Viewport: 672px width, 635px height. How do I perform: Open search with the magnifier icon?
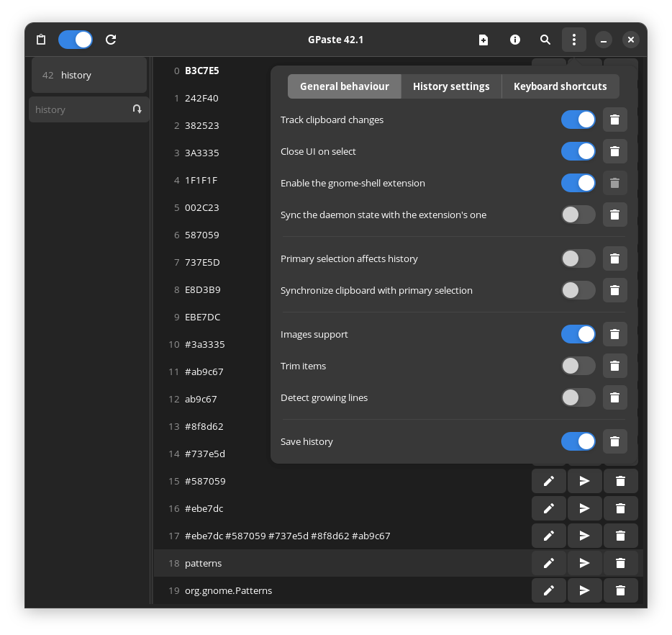545,40
